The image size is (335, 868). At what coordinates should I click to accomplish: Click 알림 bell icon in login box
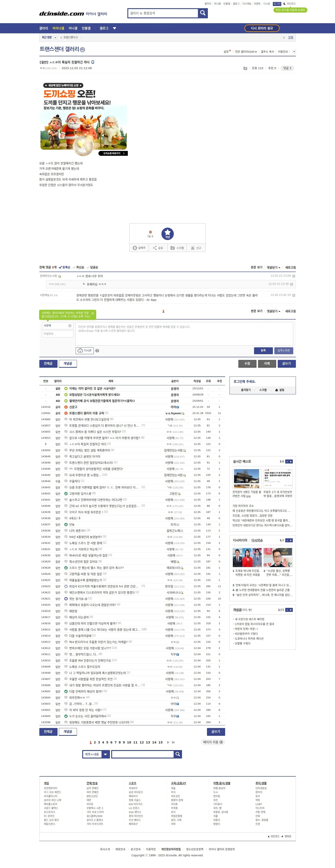pos(277,390)
